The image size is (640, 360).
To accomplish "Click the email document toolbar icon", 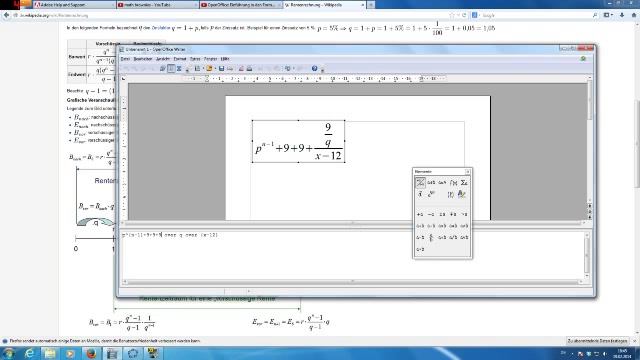I will point(230,69).
